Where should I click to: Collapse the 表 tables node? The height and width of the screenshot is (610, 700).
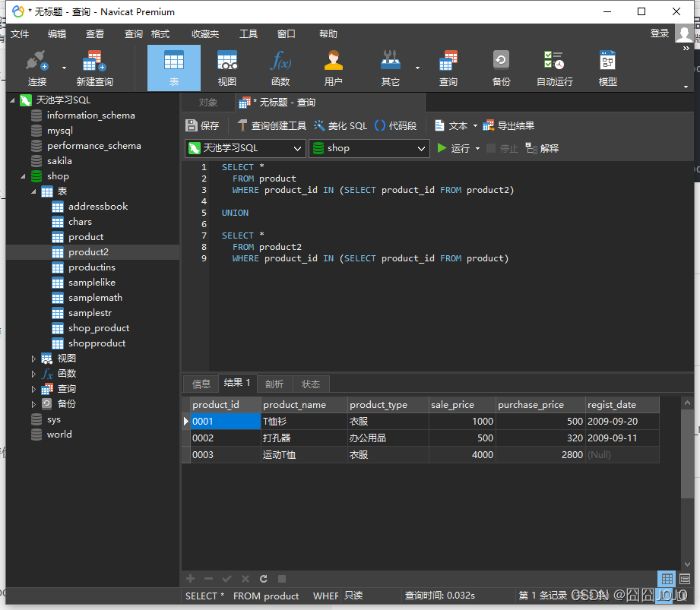pos(34,191)
